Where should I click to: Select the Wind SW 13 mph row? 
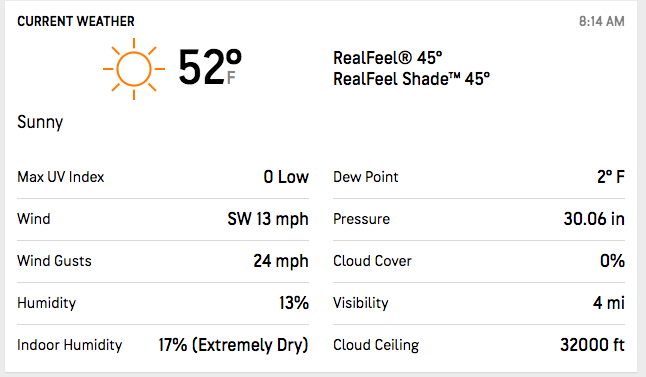(x=163, y=219)
